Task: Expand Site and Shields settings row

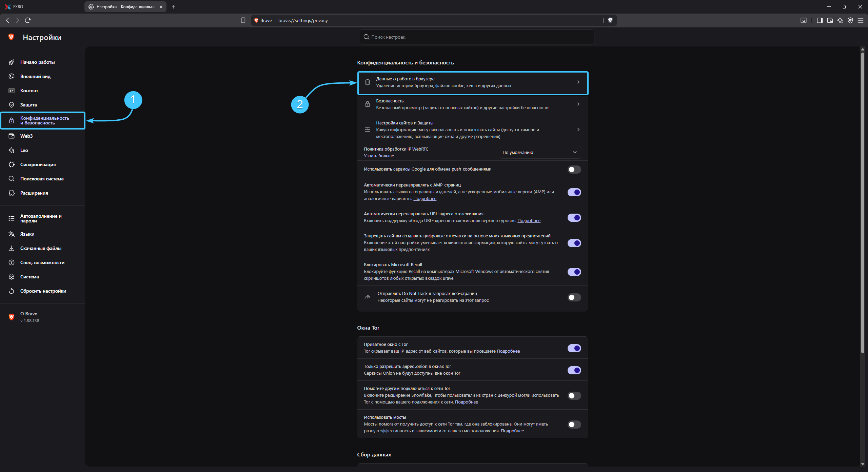Action: click(x=472, y=130)
